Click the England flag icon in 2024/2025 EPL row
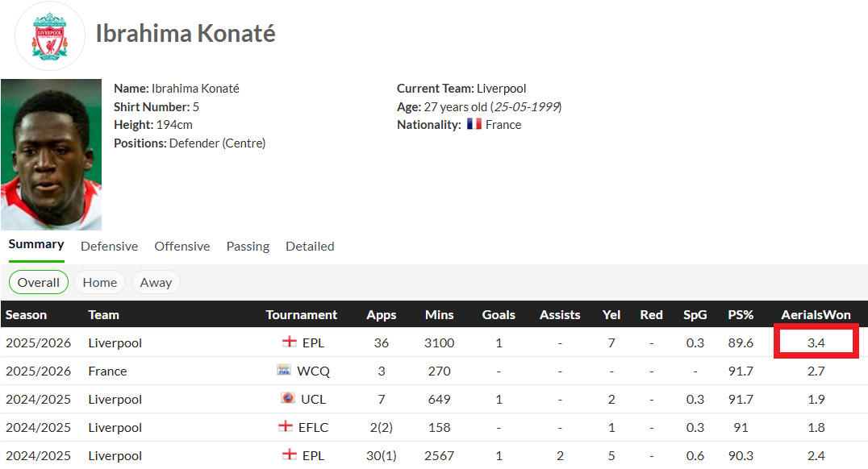Screen dimensions: 868x469 coord(290,454)
